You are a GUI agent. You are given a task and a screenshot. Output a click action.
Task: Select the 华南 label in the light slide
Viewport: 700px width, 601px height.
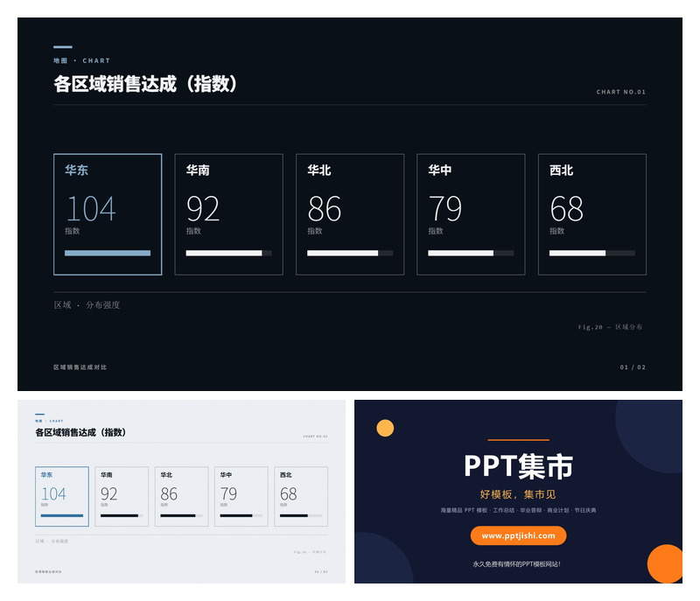point(106,475)
